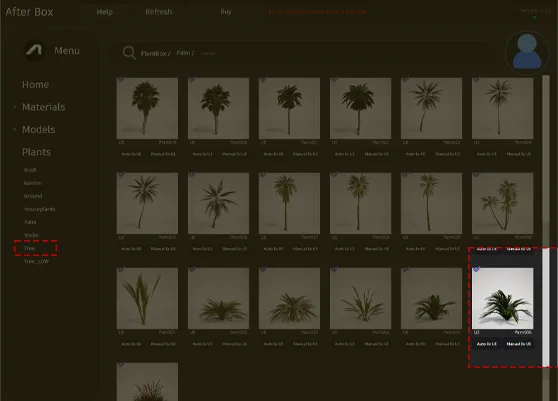Screen dimensions: 558x401
Task: Open the Materials section
Action: coord(43,107)
